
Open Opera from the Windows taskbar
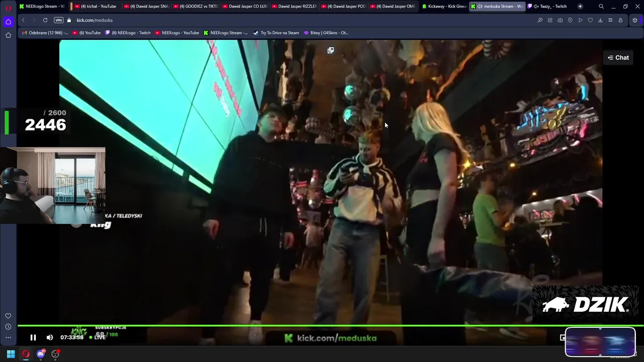pos(26,354)
